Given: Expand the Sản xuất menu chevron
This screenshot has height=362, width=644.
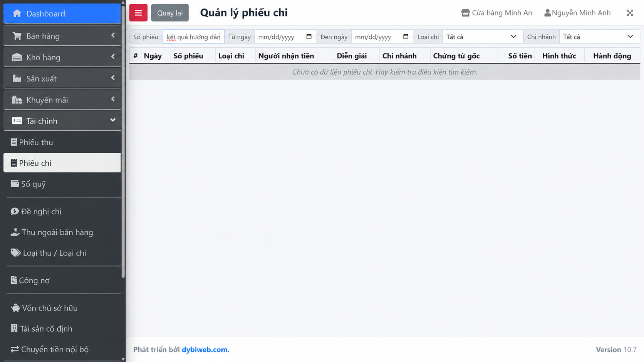Looking at the screenshot, I should 113,78.
